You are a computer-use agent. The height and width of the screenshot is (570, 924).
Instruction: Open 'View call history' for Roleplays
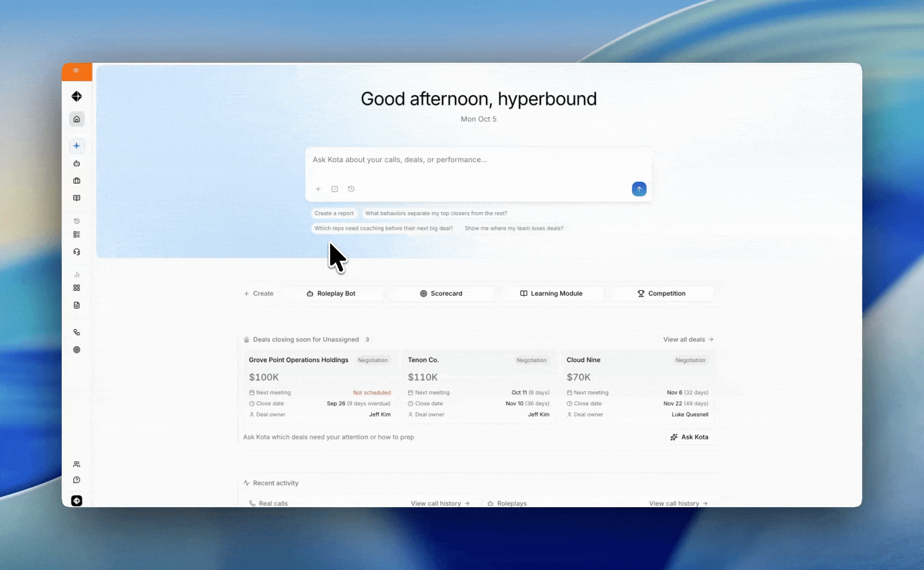tap(678, 503)
